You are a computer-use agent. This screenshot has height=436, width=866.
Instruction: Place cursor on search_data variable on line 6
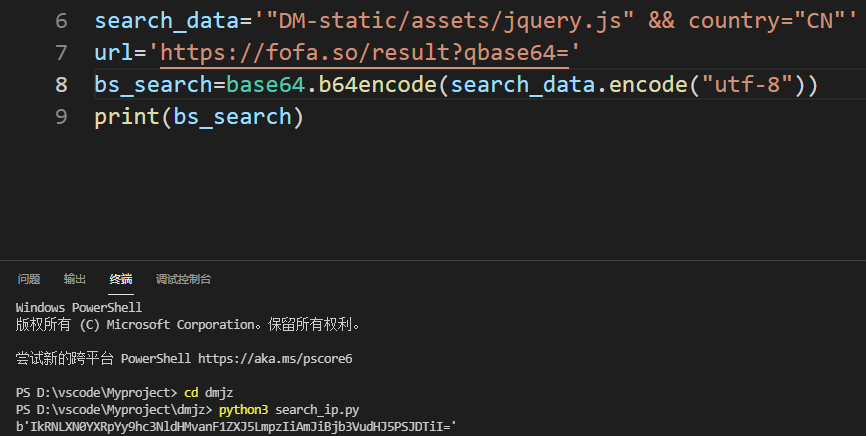click(167, 21)
